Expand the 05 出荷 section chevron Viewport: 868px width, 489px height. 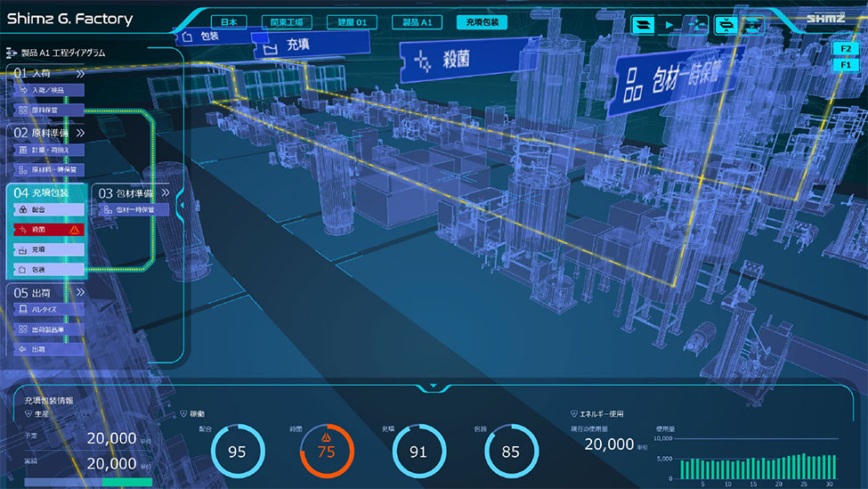pos(80,292)
